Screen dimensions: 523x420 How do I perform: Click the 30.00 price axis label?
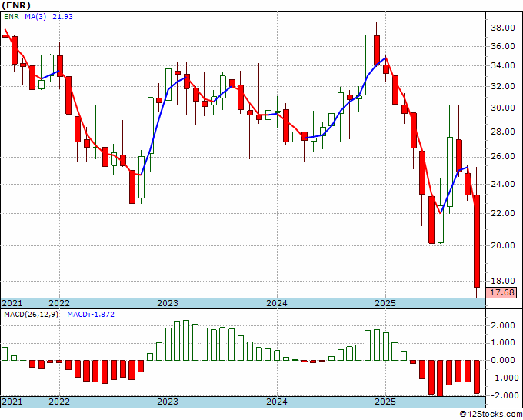pyautogui.click(x=503, y=108)
